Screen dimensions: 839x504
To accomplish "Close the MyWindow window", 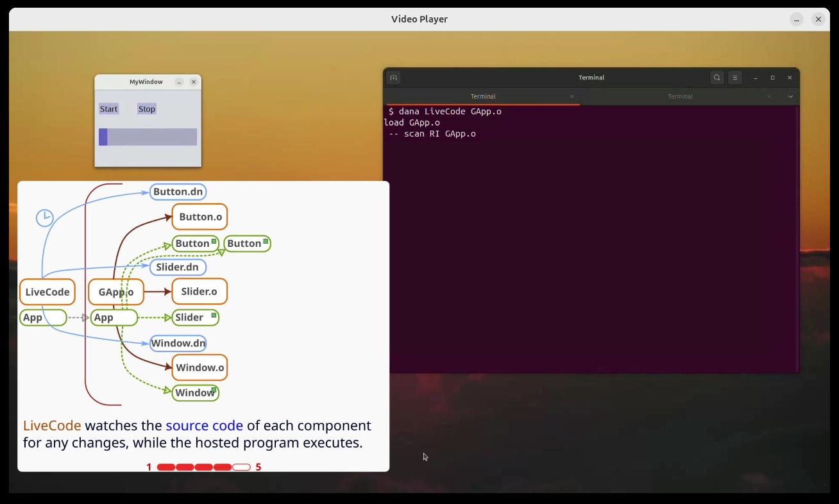I will pyautogui.click(x=194, y=82).
